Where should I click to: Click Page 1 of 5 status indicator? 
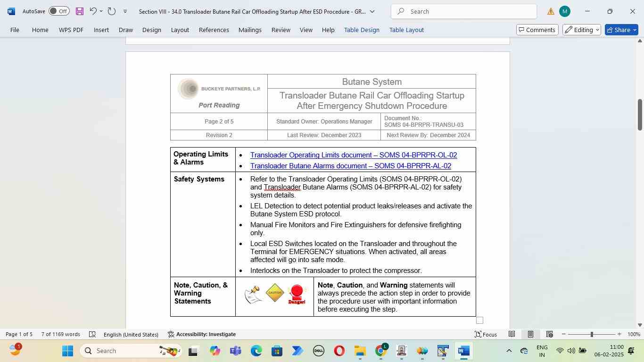[19, 334]
